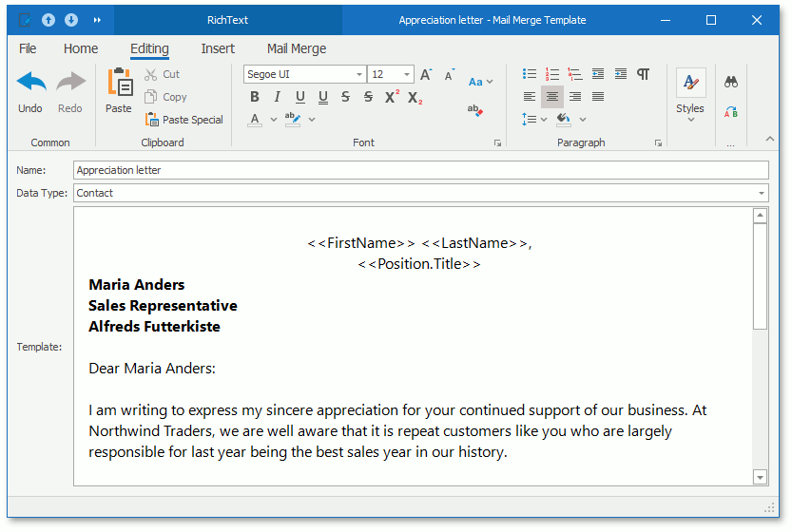Viewport: 792px width, 532px height.
Task: Click the previous record up arrow icon
Action: tap(48, 20)
